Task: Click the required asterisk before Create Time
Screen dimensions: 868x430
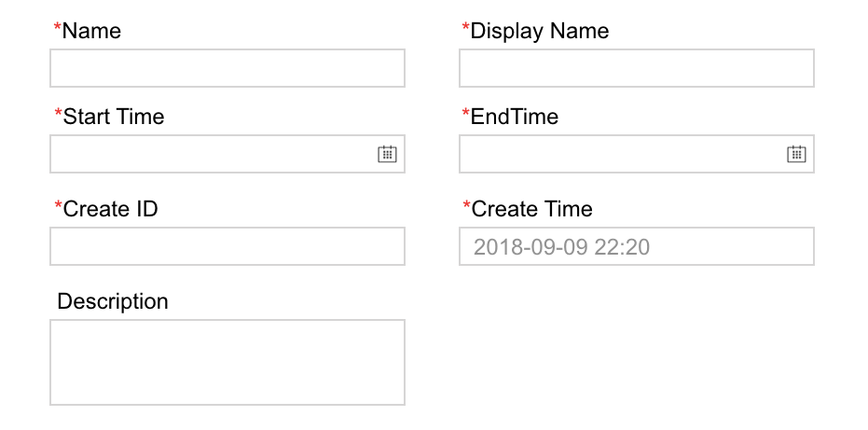Action: tap(466, 207)
